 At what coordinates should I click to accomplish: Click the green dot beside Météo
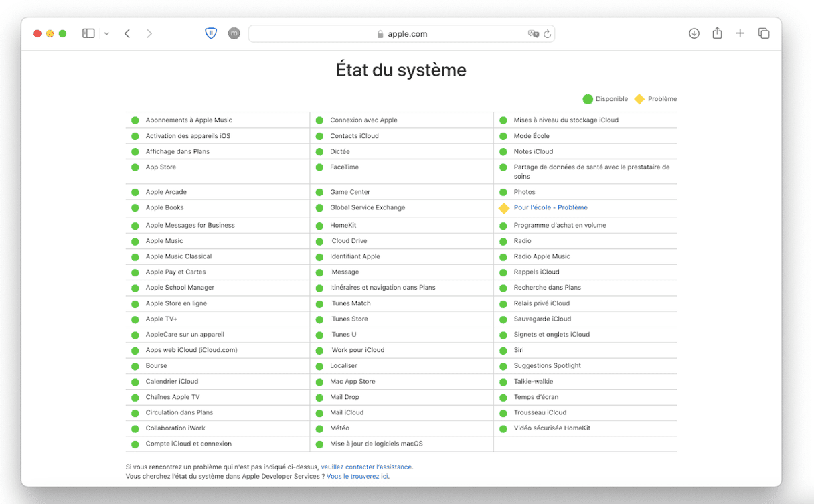(x=319, y=428)
